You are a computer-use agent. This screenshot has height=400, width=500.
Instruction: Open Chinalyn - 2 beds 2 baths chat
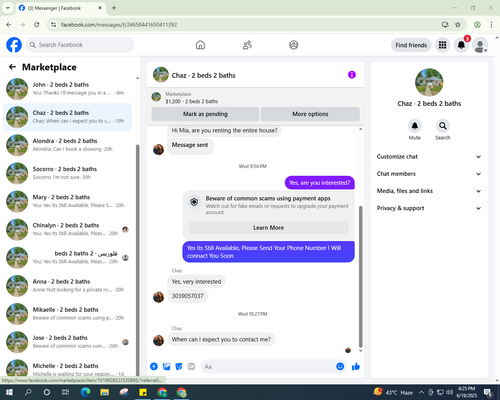(x=67, y=230)
